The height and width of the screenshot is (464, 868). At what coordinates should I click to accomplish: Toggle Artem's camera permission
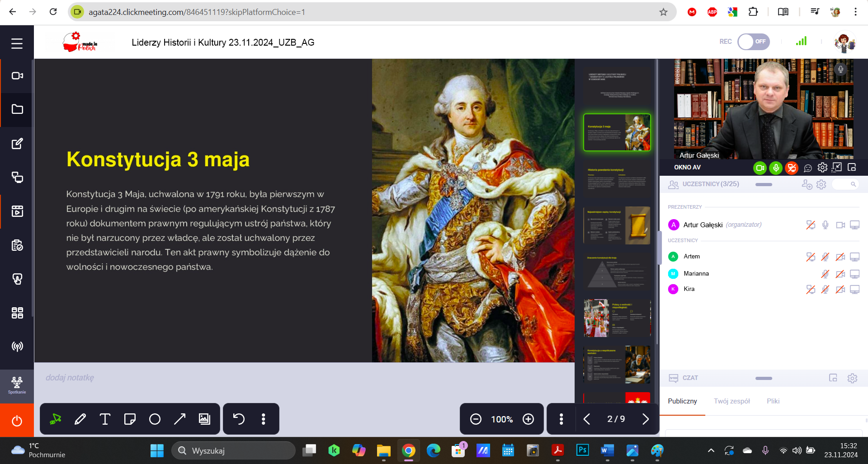pyautogui.click(x=840, y=257)
